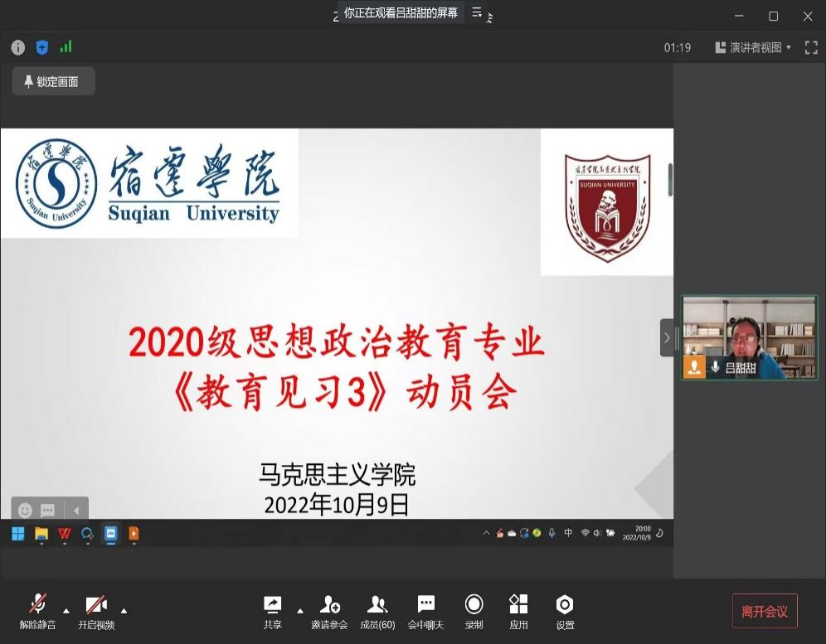
Task: Click the red 离开会议 button
Action: 764,612
